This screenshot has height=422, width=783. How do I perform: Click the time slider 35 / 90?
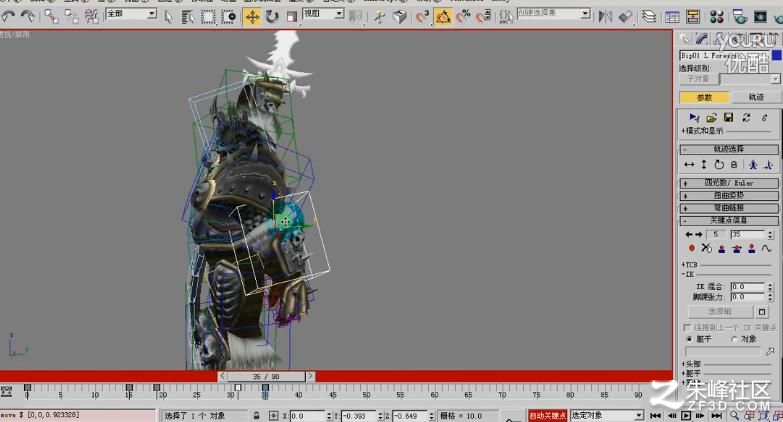[266, 377]
